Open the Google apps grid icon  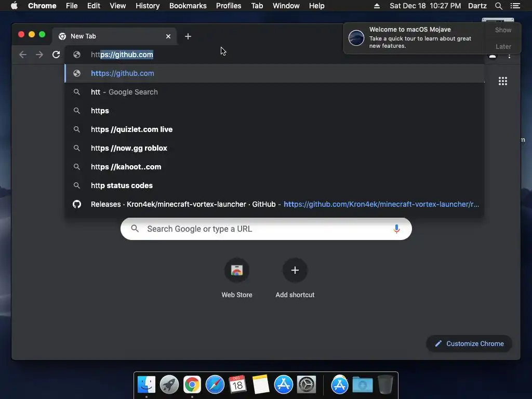pos(503,81)
